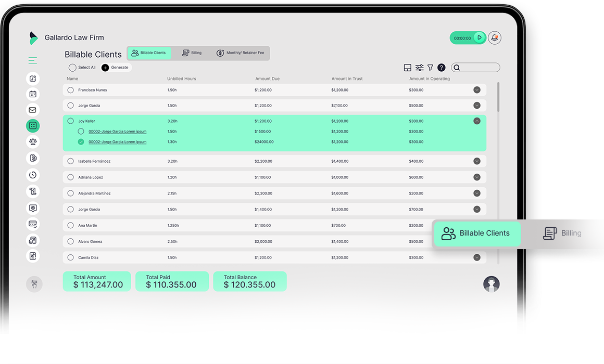604x364 pixels.
Task: Open the settings sliders icon above the table
Action: click(x=419, y=67)
